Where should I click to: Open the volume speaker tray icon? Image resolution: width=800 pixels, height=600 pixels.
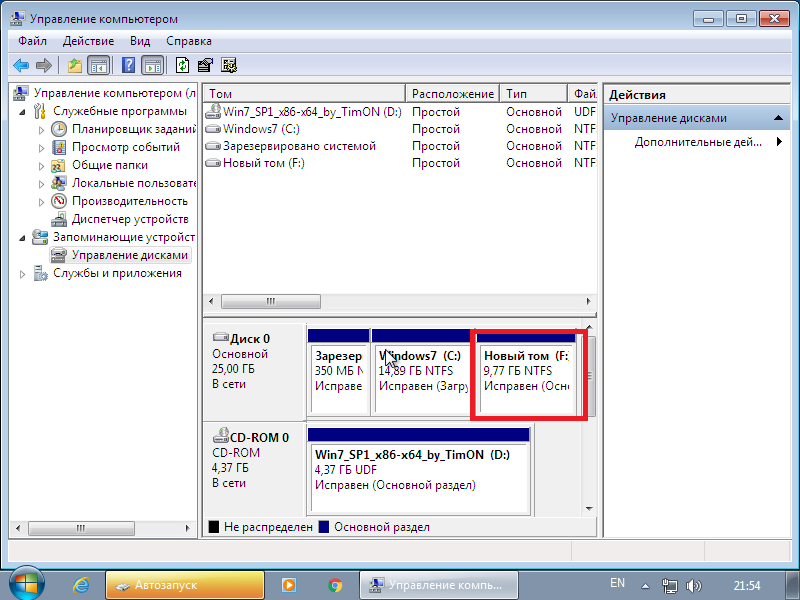pyautogui.click(x=694, y=586)
